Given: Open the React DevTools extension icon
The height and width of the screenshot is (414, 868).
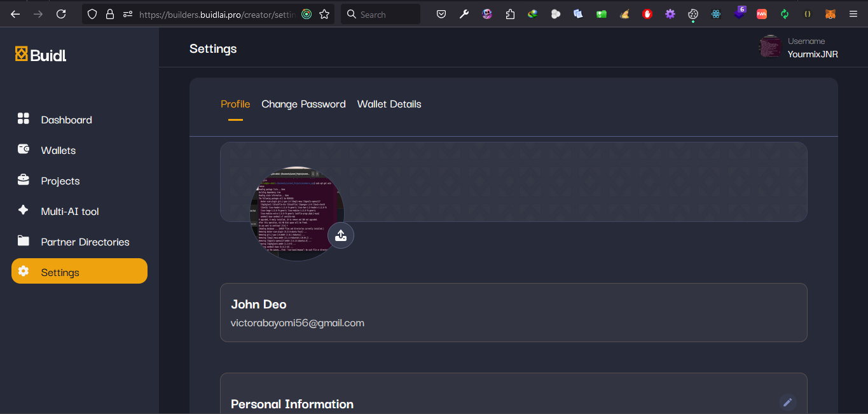Looking at the screenshot, I should 716,14.
